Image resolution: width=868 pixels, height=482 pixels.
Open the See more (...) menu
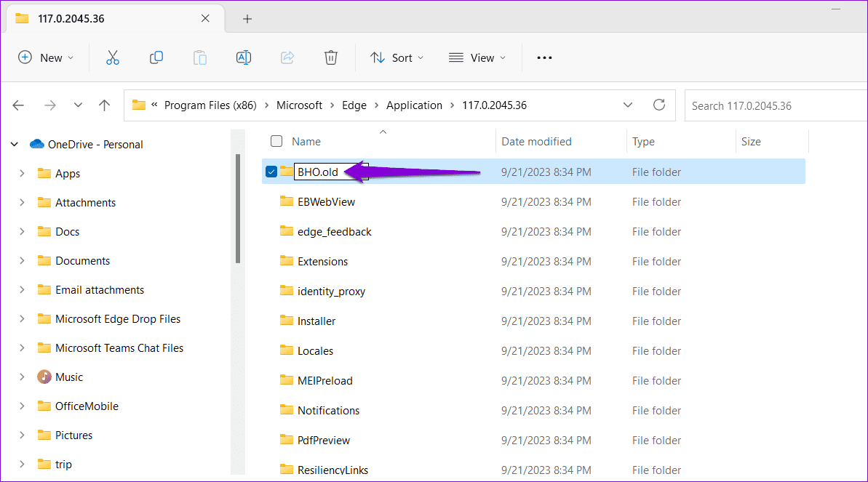pyautogui.click(x=544, y=57)
